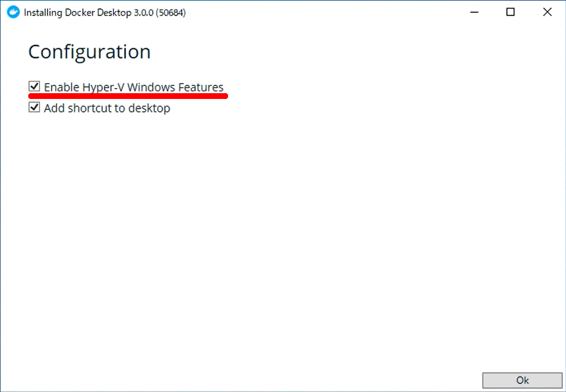Image resolution: width=566 pixels, height=392 pixels.
Task: Confirm configuration with Ok button
Action: click(522, 380)
